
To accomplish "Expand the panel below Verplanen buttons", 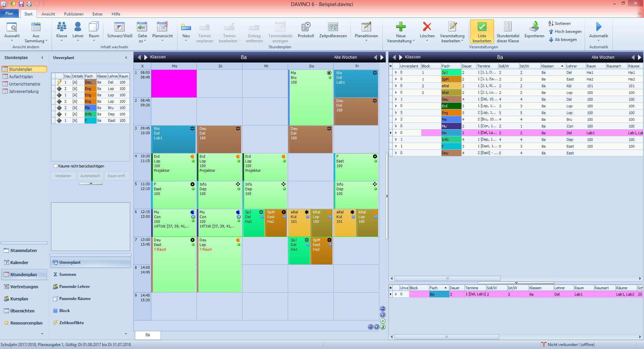I will [x=91, y=184].
